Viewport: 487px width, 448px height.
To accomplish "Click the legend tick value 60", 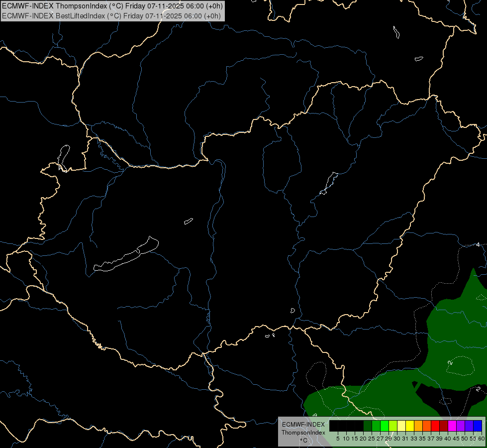I will 482,439.
